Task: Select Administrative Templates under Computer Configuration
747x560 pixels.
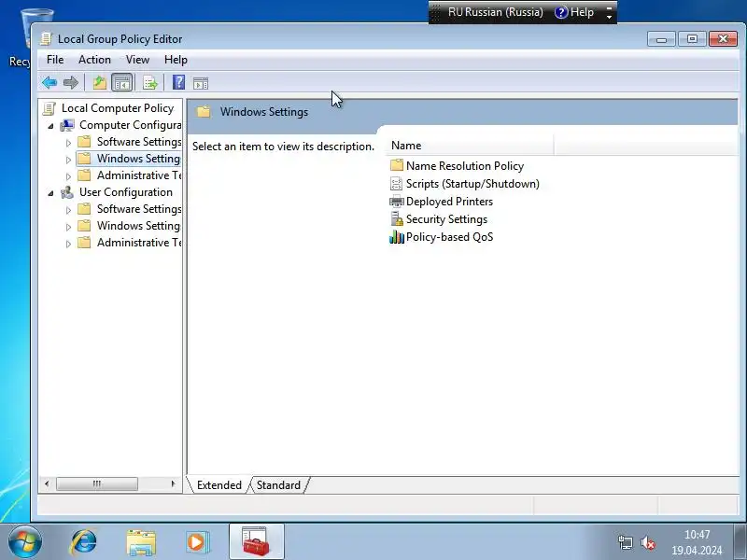Action: [x=138, y=175]
